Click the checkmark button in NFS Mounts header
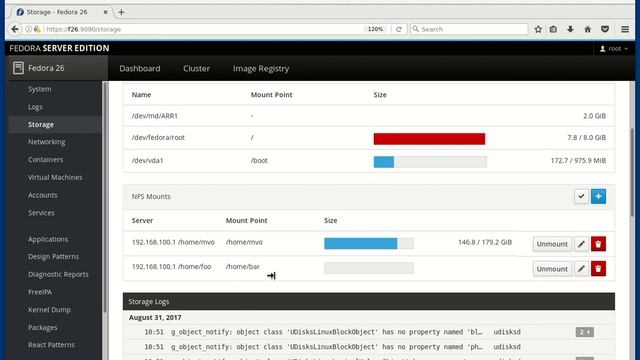The height and width of the screenshot is (360, 640). tap(581, 196)
